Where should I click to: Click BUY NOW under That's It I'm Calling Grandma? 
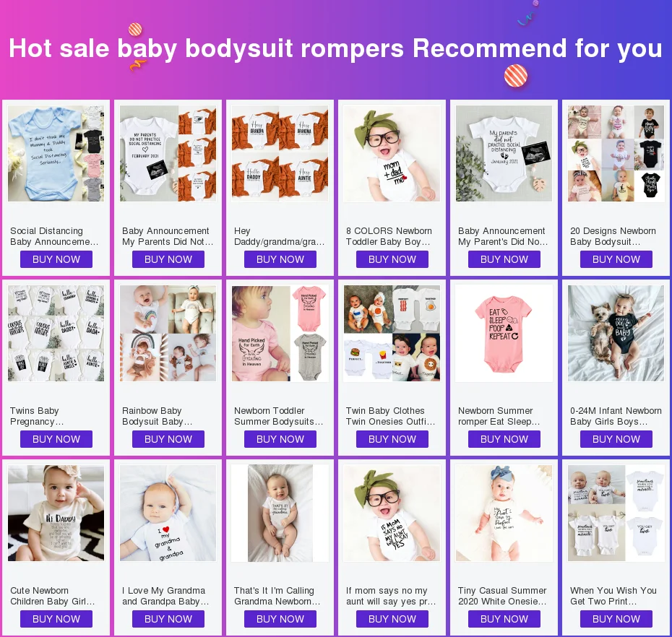pos(280,619)
